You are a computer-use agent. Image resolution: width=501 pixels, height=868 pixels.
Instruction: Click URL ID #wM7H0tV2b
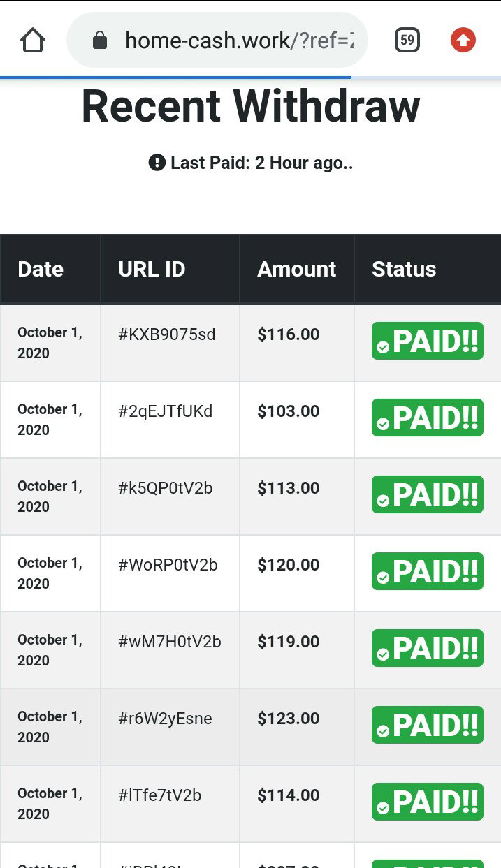click(170, 642)
